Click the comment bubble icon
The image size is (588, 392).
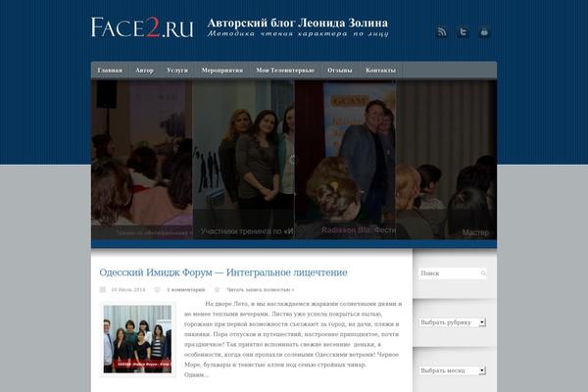coord(158,290)
